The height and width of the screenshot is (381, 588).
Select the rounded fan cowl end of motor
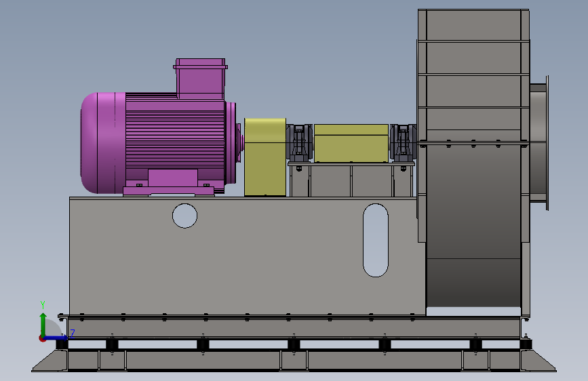click(x=103, y=143)
